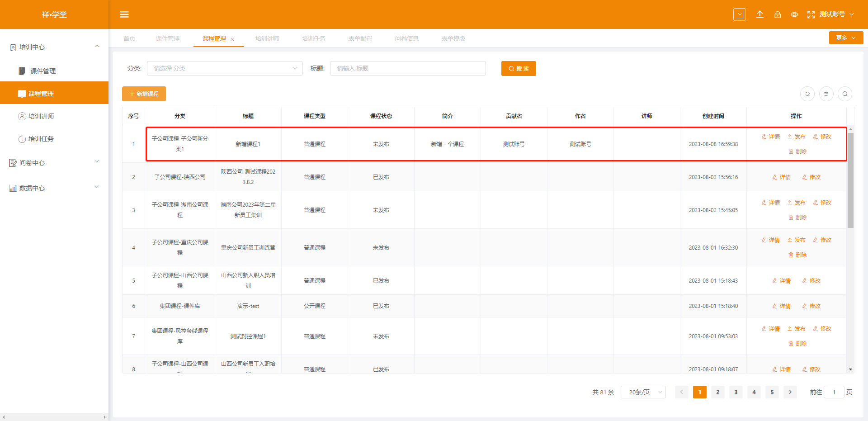Click the 课程状态 column header
The width and height of the screenshot is (868, 421).
point(381,116)
